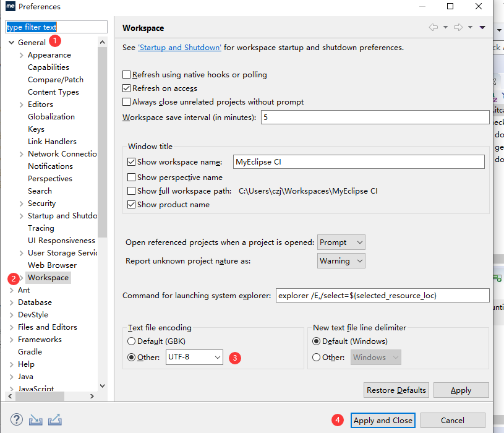
Task: Select Gradle in the tree
Action: tap(30, 352)
